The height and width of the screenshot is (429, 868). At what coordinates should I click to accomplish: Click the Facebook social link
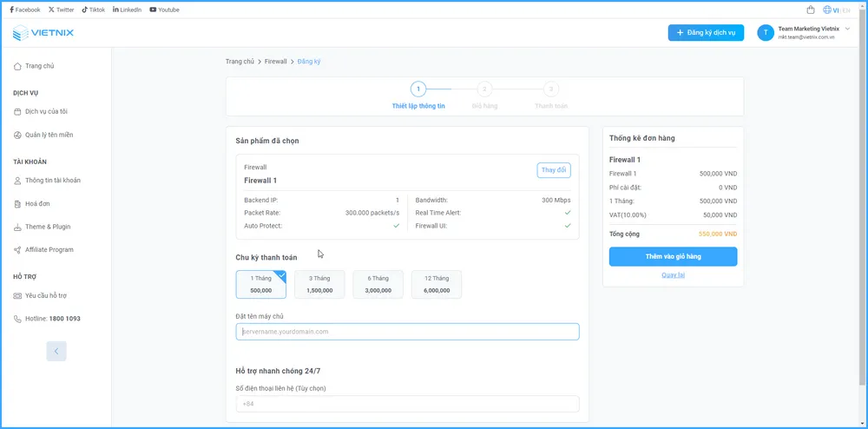coord(25,10)
